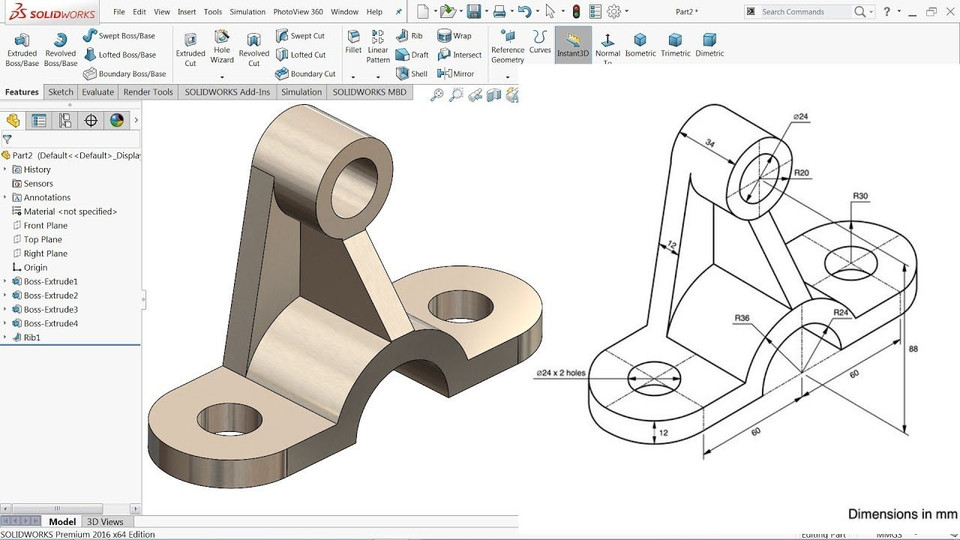Open the Hole Wizard tool
The height and width of the screenshot is (540, 960).
click(222, 47)
